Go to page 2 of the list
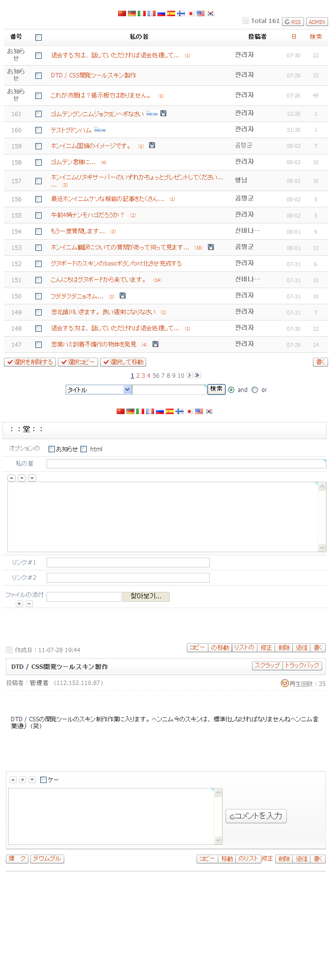The height and width of the screenshot is (980, 332). tap(138, 376)
